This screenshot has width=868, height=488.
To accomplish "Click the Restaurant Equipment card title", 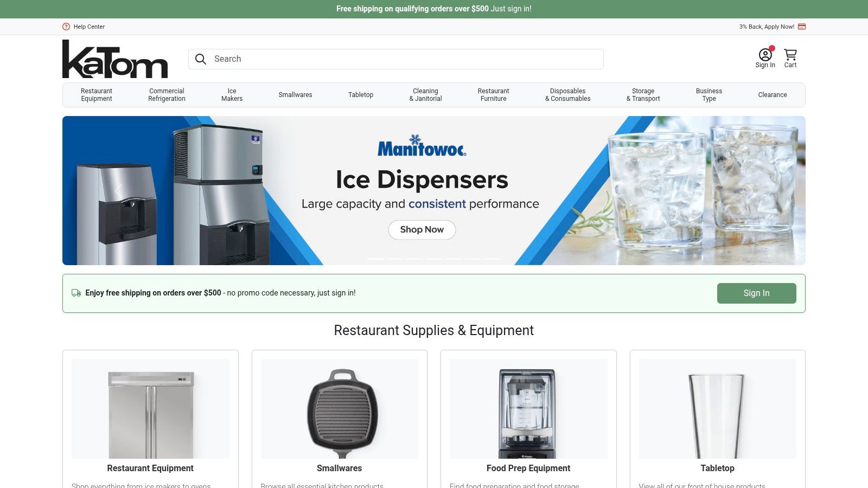I will pyautogui.click(x=150, y=468).
